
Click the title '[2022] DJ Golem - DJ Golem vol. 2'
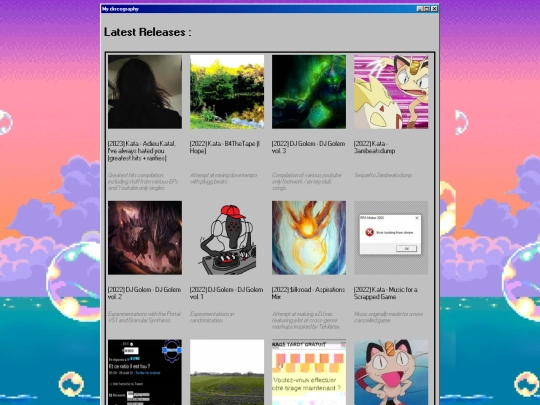[144, 293]
